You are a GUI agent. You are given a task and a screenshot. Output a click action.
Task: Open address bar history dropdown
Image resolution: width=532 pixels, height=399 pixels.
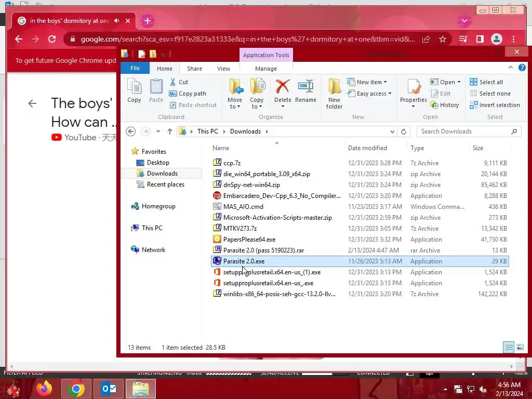(392, 131)
